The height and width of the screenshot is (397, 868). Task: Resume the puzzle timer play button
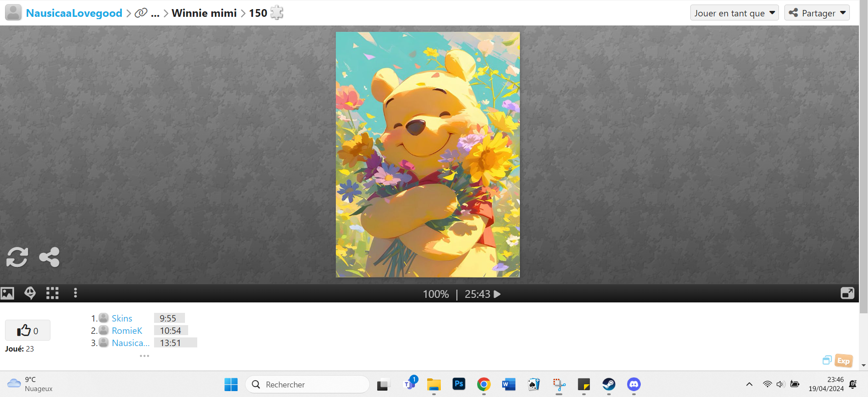[x=497, y=294]
